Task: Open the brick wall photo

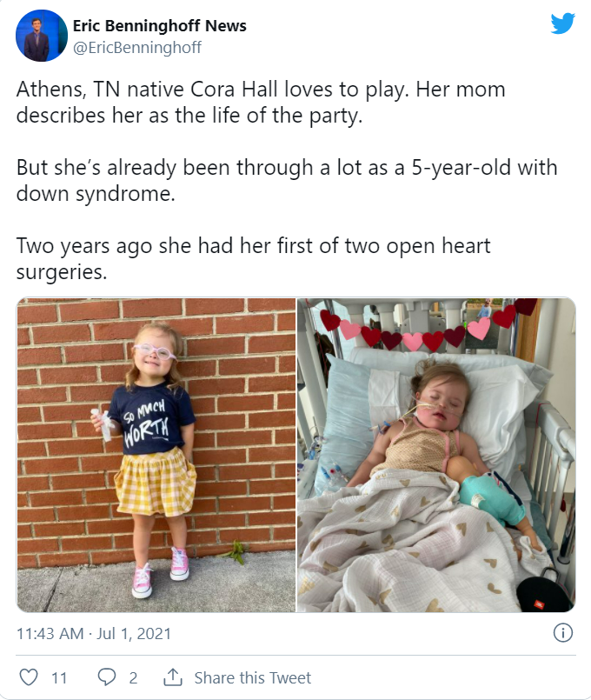Action: [x=156, y=455]
